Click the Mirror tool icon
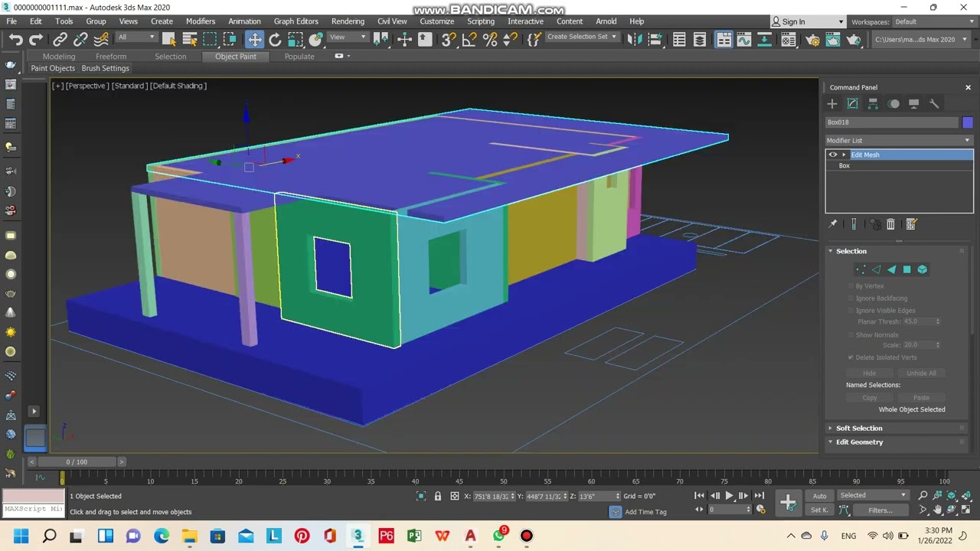 [635, 40]
